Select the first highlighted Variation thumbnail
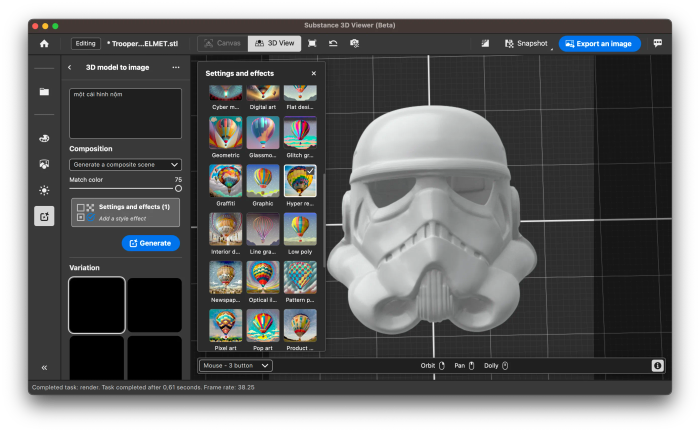This screenshot has width=700, height=432. coord(97,305)
